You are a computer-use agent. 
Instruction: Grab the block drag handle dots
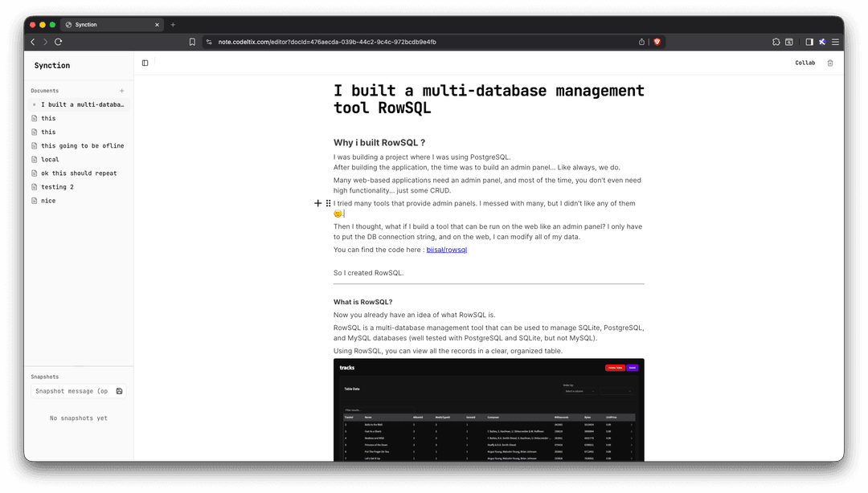[x=328, y=204]
